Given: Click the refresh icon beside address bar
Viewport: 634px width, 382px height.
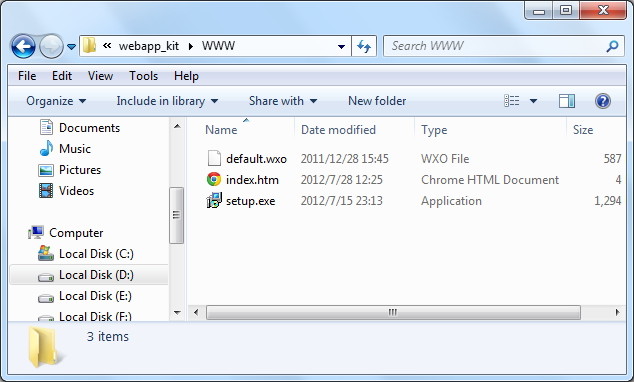Looking at the screenshot, I should [x=364, y=46].
